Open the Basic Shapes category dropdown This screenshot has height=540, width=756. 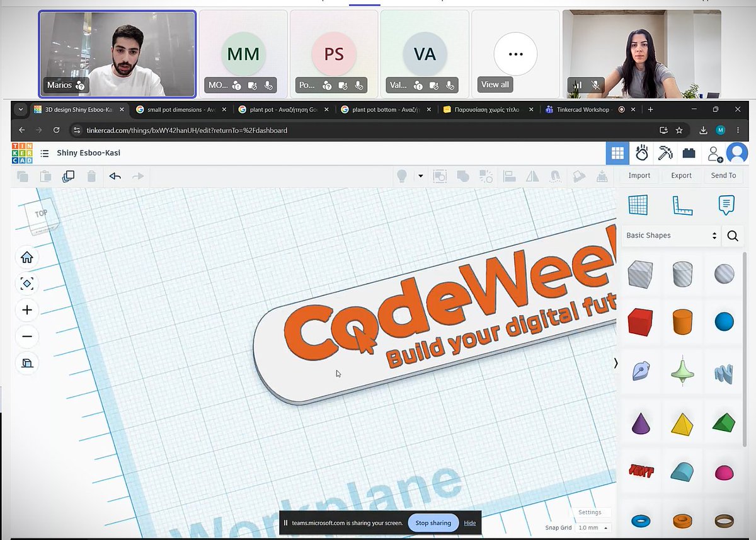coord(671,236)
